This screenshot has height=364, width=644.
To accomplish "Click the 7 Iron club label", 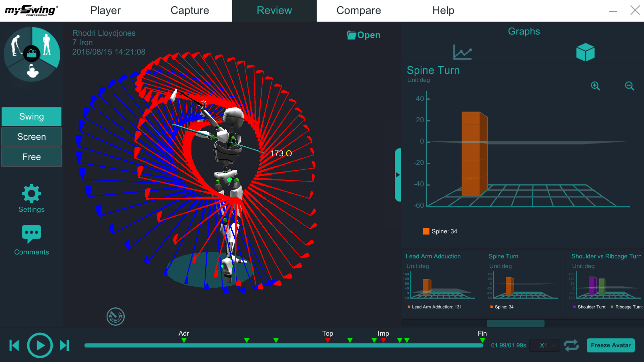I will click(x=83, y=42).
